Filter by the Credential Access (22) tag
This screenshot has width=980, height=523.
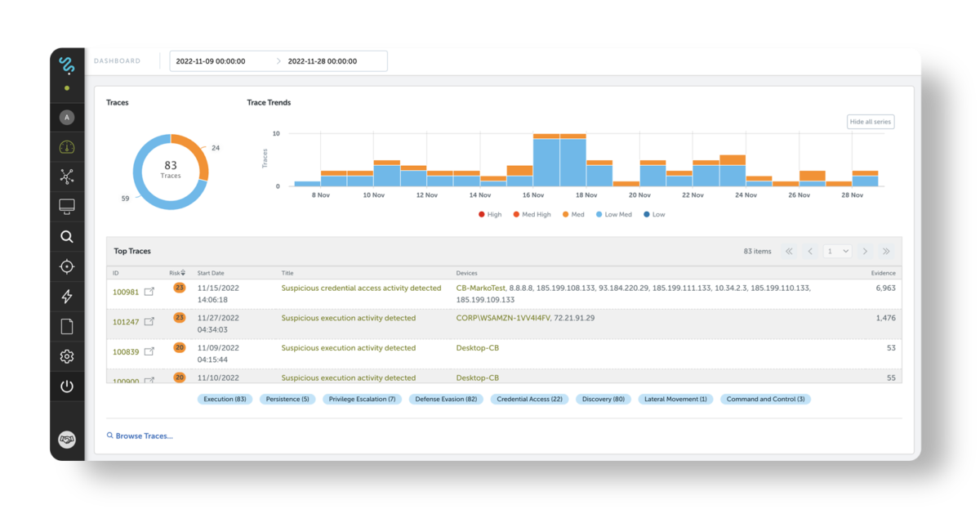click(530, 400)
